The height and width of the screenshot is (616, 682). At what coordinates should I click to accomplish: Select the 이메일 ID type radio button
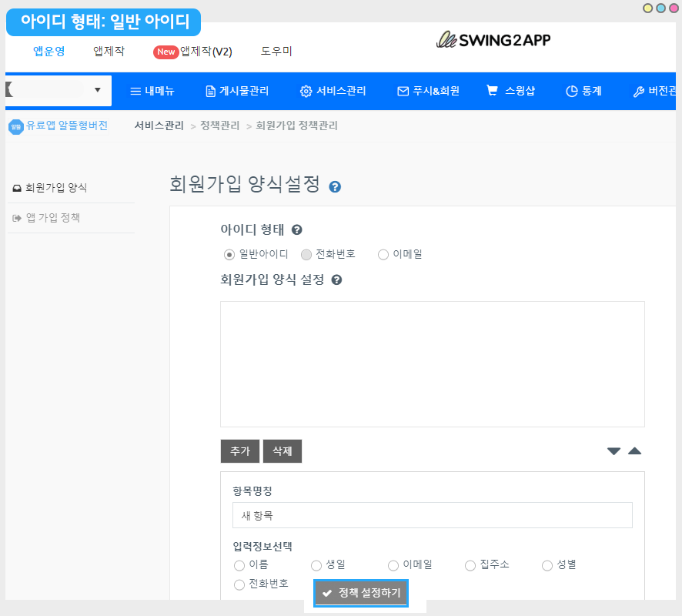[383, 255]
